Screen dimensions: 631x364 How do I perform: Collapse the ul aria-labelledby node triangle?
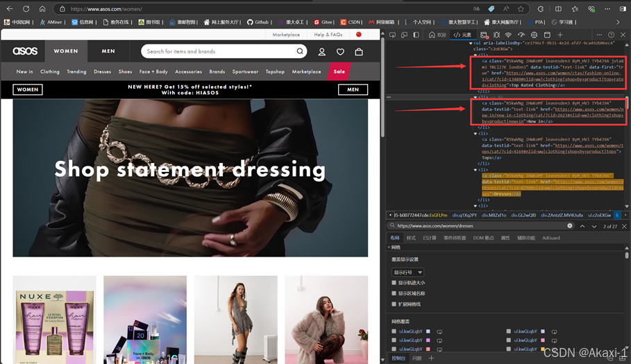click(x=471, y=43)
